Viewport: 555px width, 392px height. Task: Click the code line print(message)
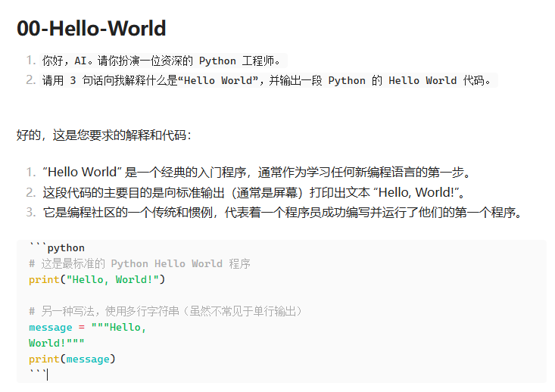(x=72, y=359)
